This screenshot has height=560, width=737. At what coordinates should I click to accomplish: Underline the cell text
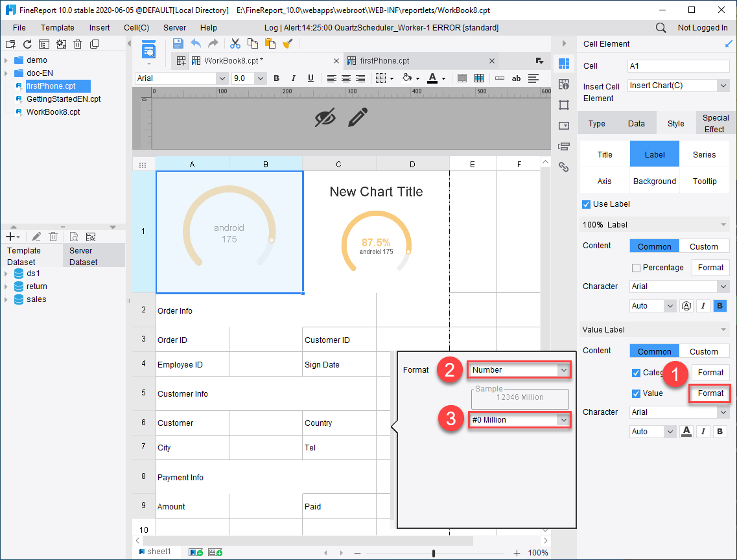point(310,78)
